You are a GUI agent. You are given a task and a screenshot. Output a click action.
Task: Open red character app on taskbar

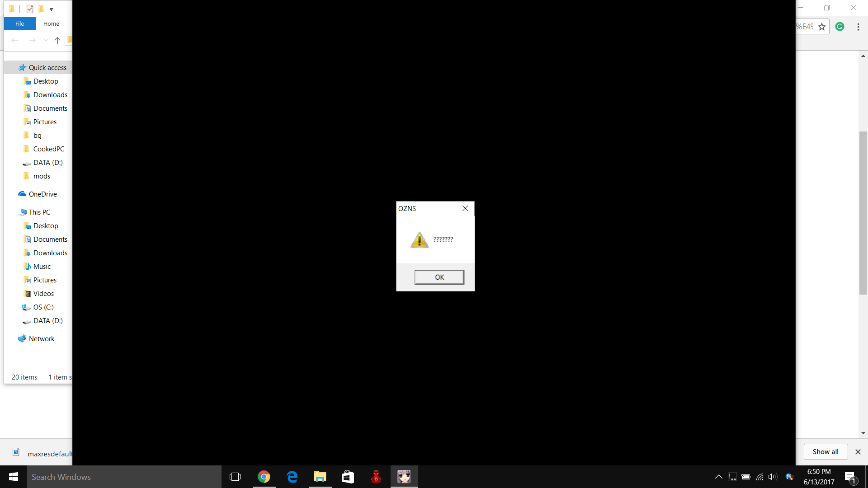pos(376,477)
